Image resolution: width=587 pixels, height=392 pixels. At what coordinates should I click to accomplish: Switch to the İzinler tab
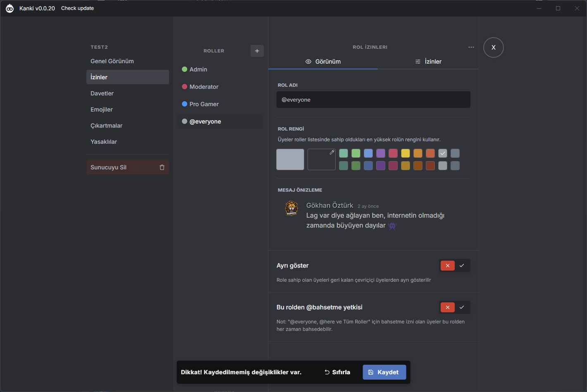point(428,62)
